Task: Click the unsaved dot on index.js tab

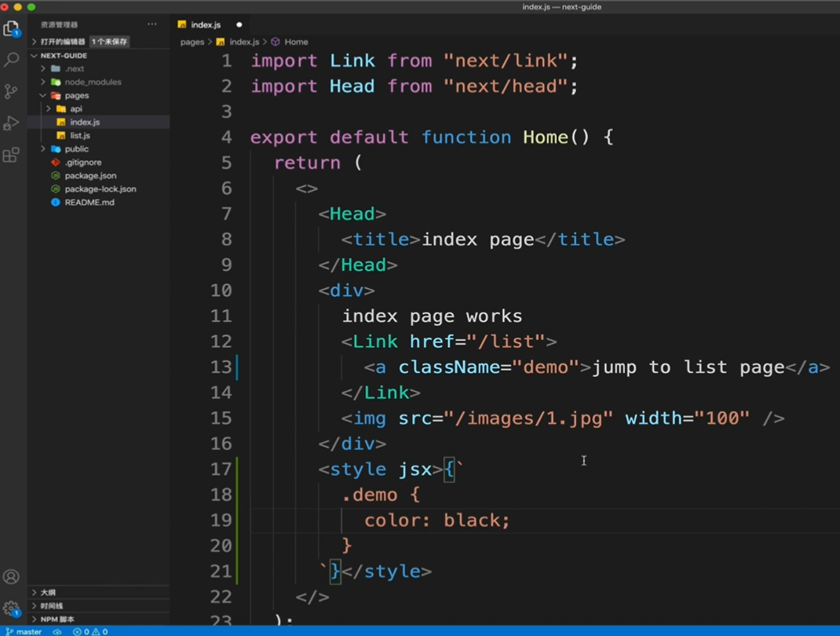Action: click(x=239, y=24)
